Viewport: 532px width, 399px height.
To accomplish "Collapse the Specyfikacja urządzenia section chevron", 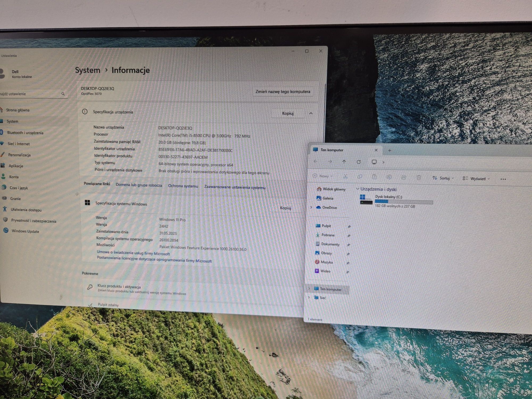I will pyautogui.click(x=311, y=113).
